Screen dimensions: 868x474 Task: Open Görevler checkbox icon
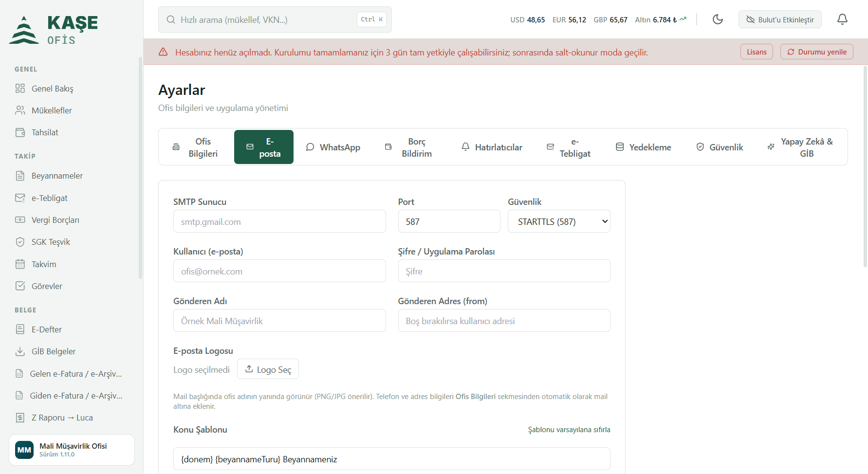click(20, 286)
